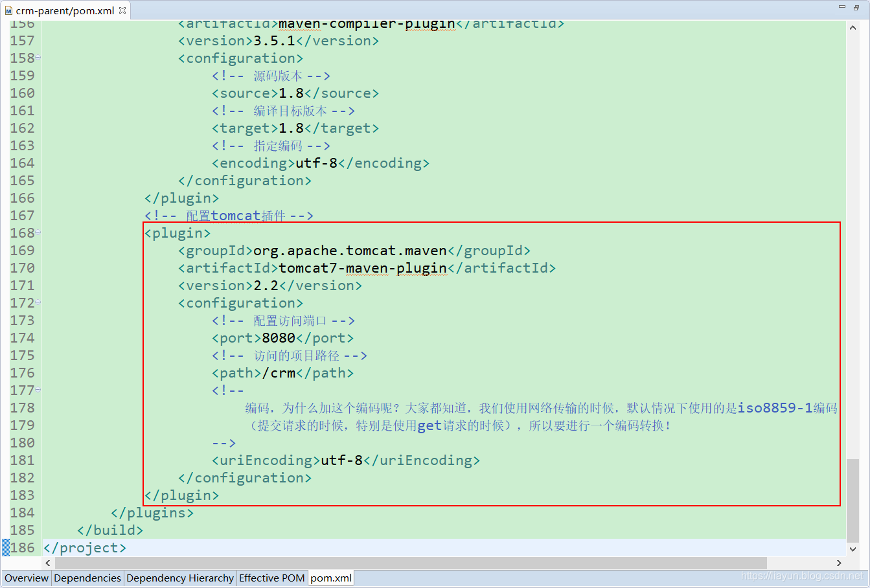This screenshot has width=870, height=588.
Task: Click the groupId org.apache.tomcat.maven
Action: coord(350,251)
